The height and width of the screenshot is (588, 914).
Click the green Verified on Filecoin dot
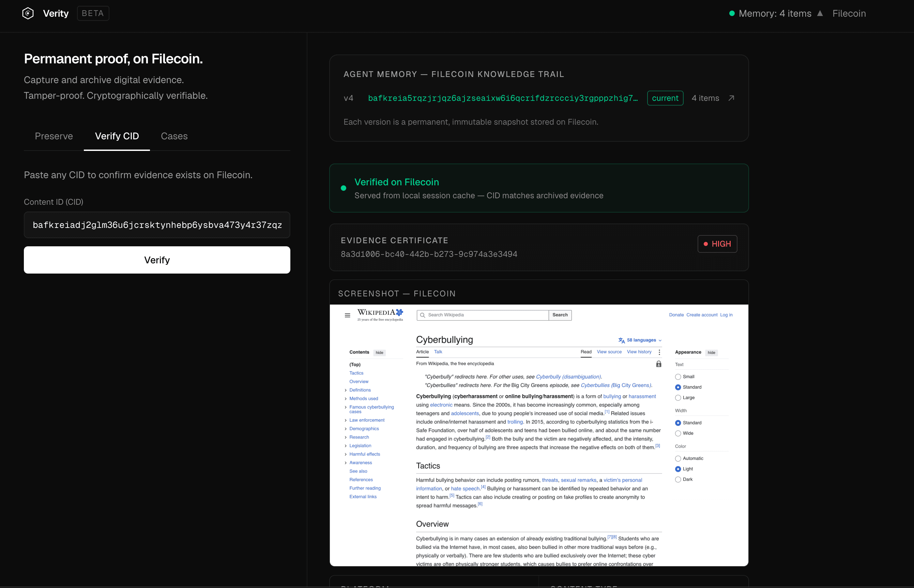[x=344, y=188]
